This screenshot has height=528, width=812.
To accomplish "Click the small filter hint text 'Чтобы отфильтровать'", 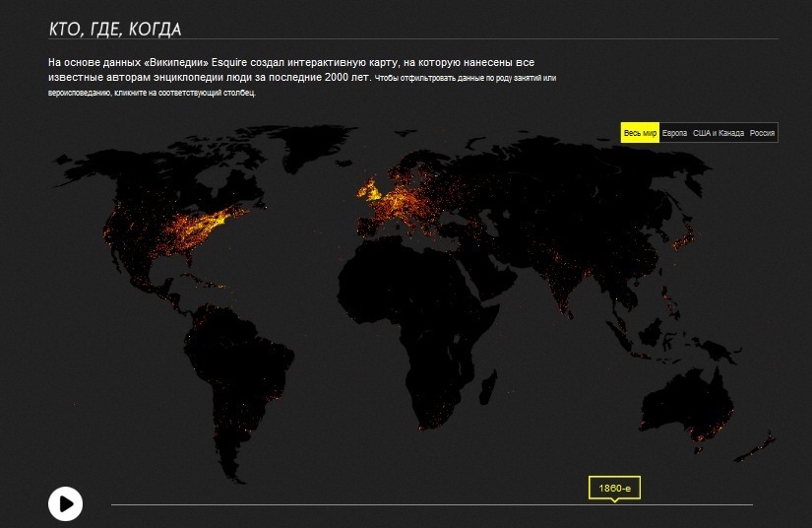I will 406,78.
